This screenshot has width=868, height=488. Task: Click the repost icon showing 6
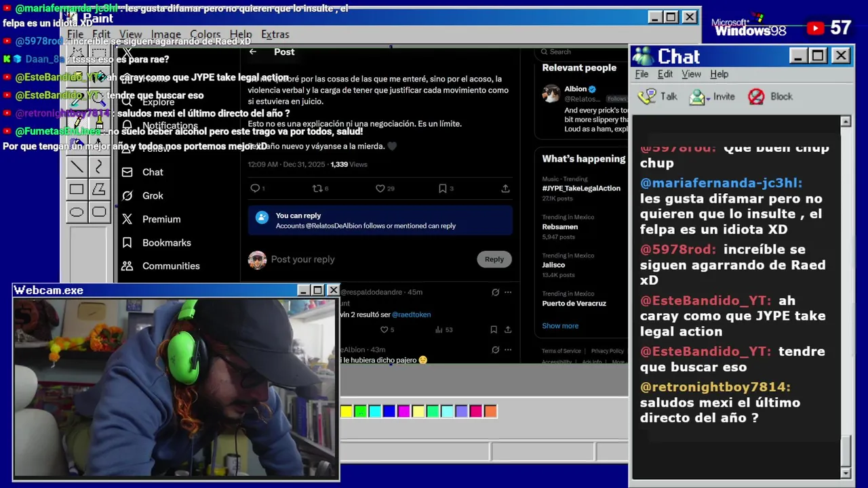coord(317,188)
